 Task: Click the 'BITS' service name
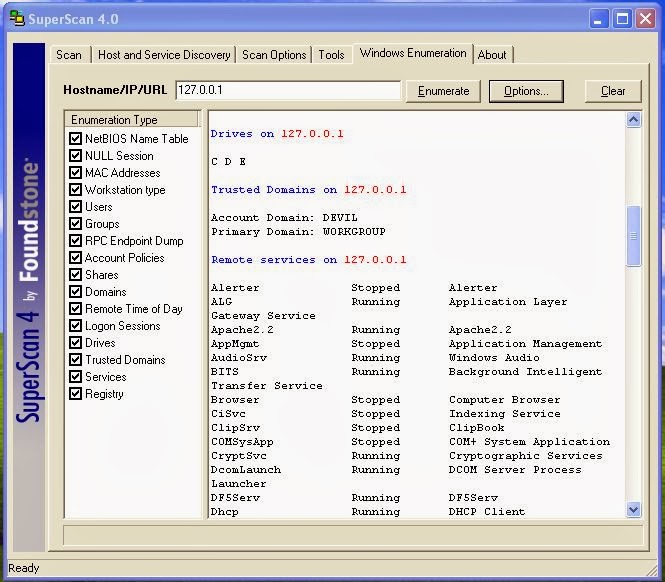pos(225,372)
